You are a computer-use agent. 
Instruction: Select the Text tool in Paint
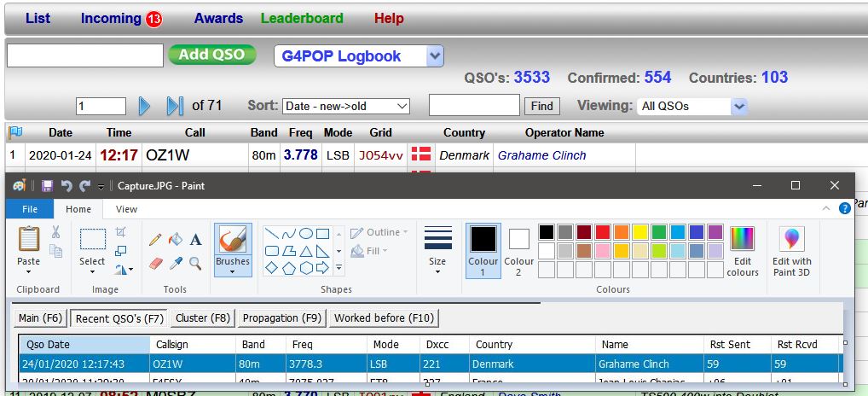click(x=195, y=240)
